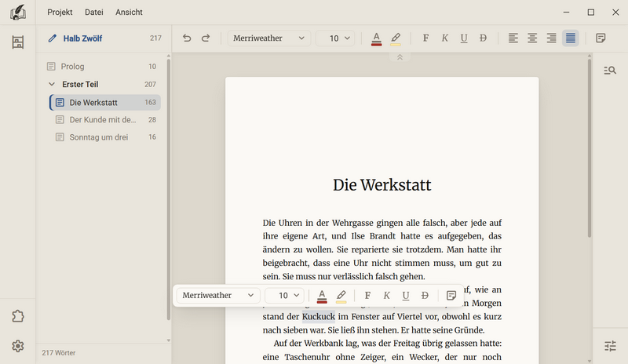Click the highlighted word Kuckuck

[319, 317]
